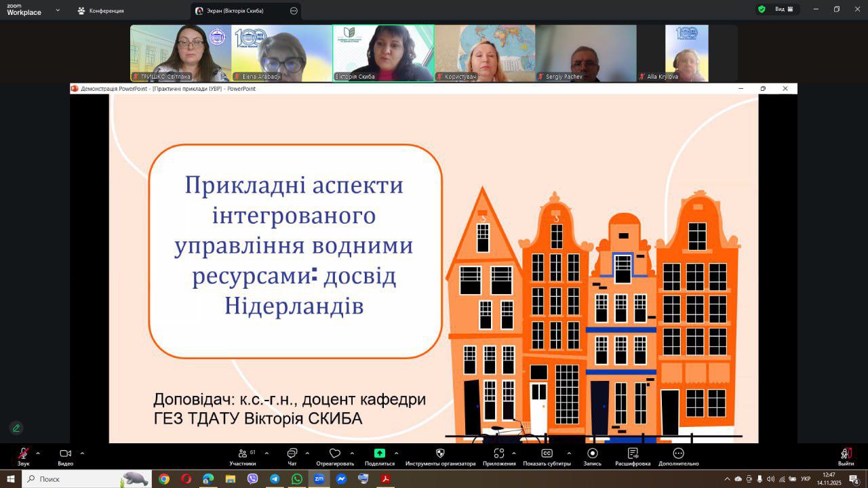Expand video options arrow beside Видео

(x=82, y=453)
